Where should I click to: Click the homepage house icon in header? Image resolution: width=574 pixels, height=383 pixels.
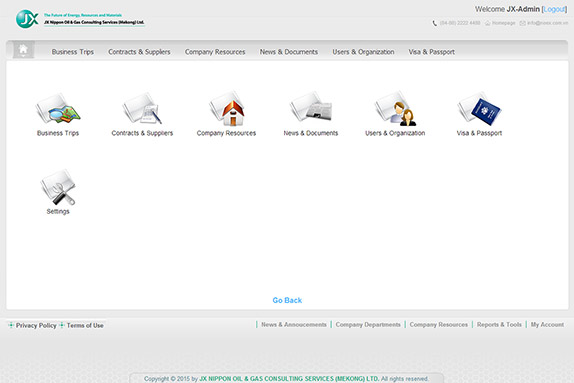tap(488, 23)
